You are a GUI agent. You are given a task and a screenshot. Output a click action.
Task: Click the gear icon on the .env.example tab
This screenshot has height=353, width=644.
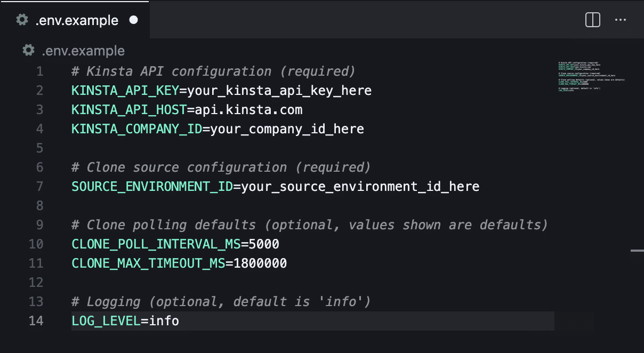click(22, 20)
